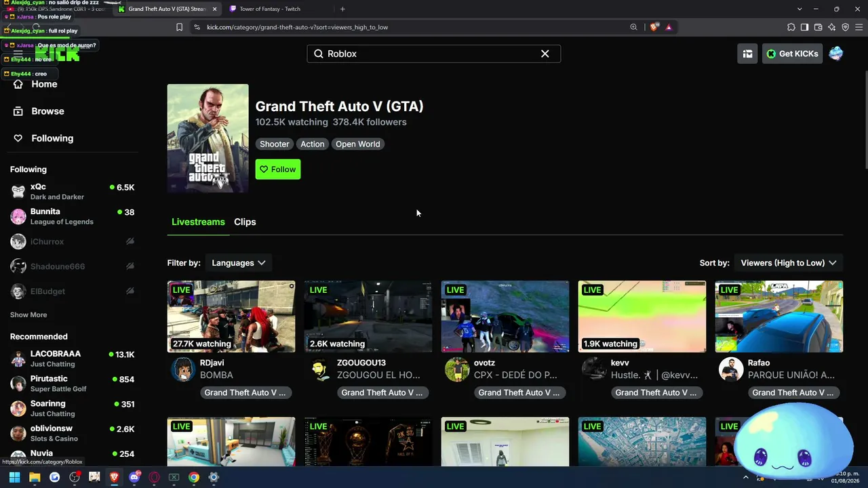Click RDjavi's channel avatar
Image resolution: width=868 pixels, height=488 pixels.
coord(183,369)
